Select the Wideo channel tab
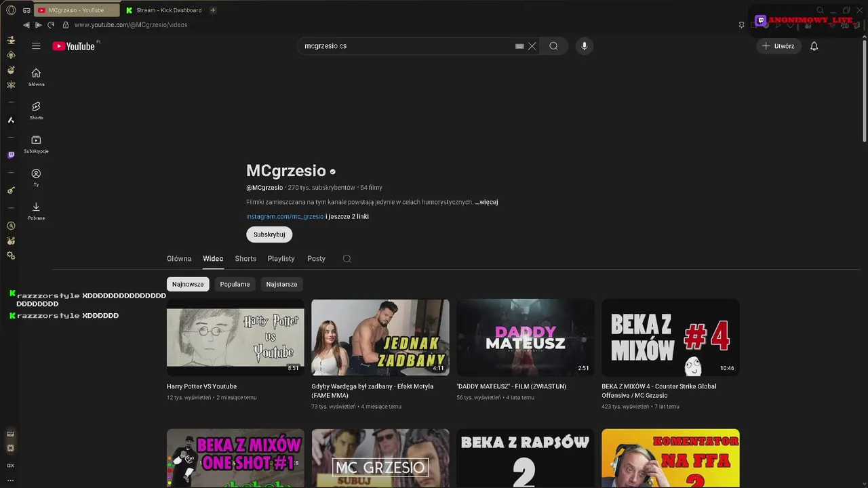Screen dimensions: 868x488 (x=213, y=258)
